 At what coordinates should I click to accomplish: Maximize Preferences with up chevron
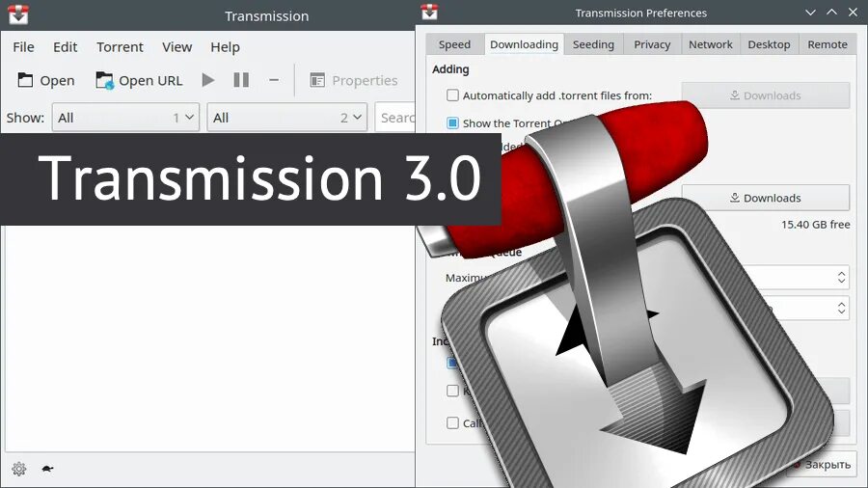[x=831, y=13]
